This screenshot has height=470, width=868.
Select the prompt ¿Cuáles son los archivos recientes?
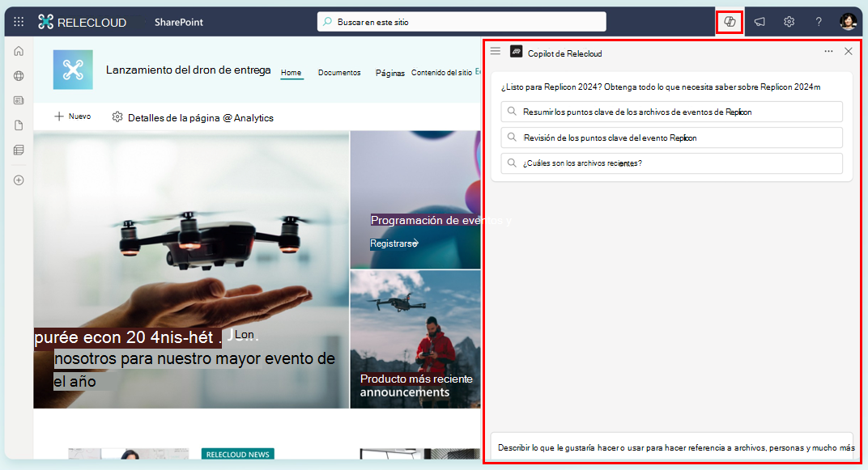click(x=671, y=163)
